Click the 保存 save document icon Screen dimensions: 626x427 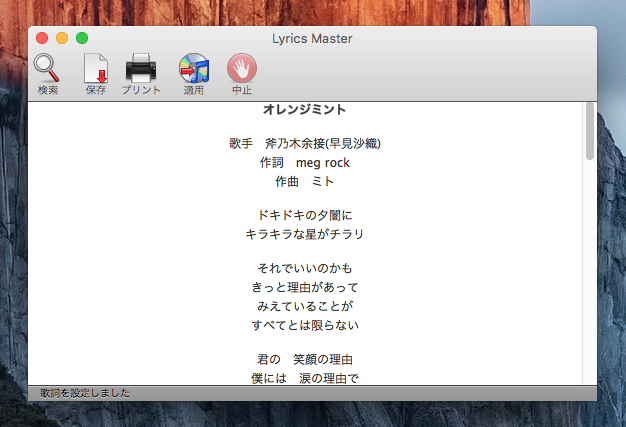(x=96, y=68)
